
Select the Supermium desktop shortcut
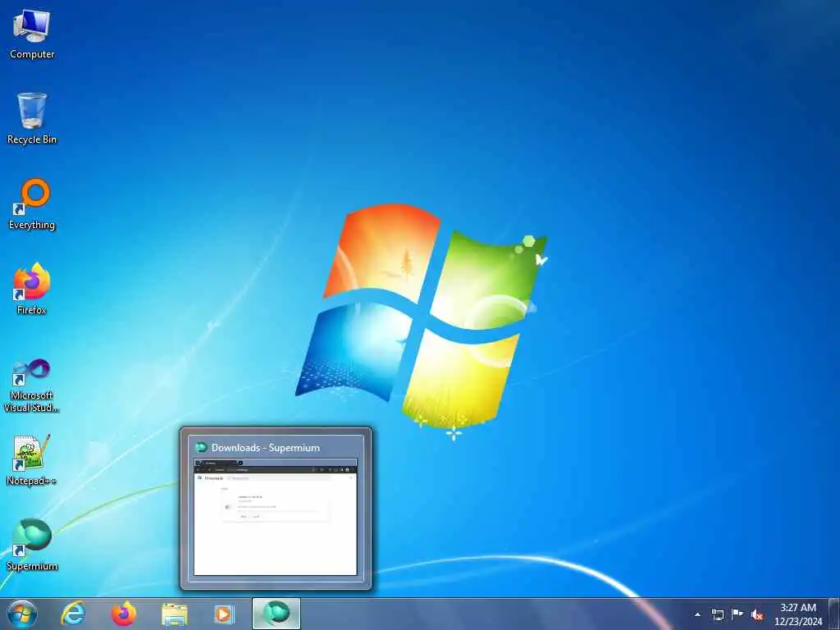pyautogui.click(x=32, y=545)
